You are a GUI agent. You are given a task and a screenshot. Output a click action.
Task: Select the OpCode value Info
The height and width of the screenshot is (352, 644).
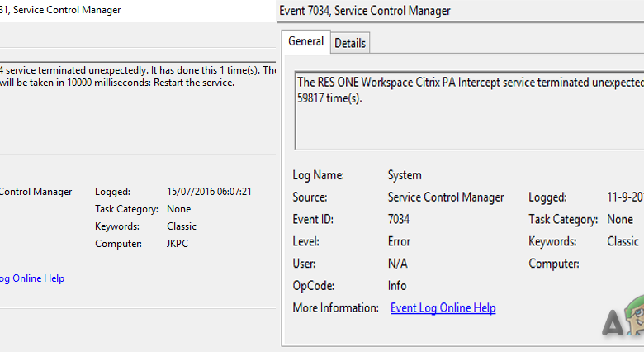pos(397,286)
